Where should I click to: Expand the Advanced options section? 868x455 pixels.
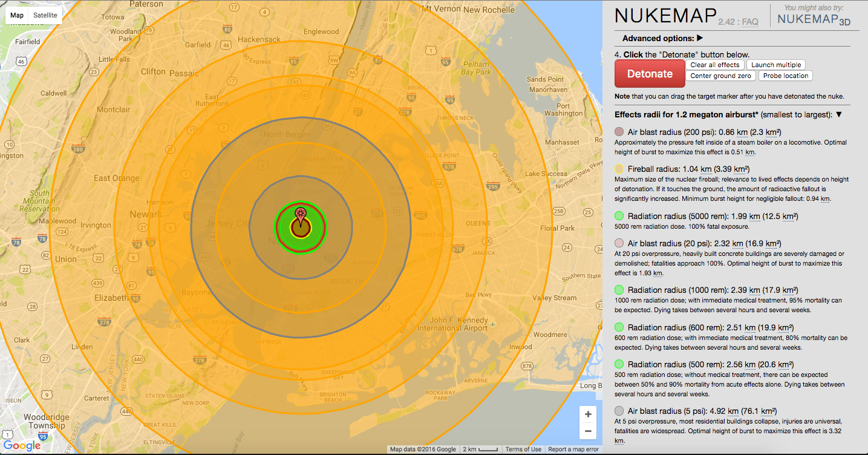pyautogui.click(x=662, y=38)
